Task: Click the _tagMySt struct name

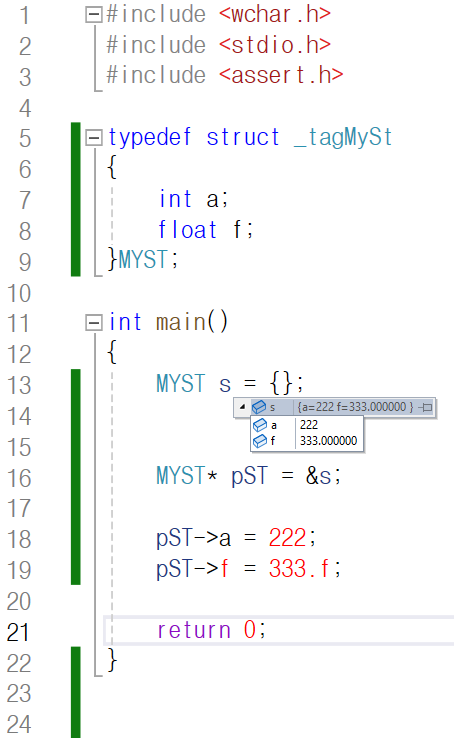Action: point(343,137)
